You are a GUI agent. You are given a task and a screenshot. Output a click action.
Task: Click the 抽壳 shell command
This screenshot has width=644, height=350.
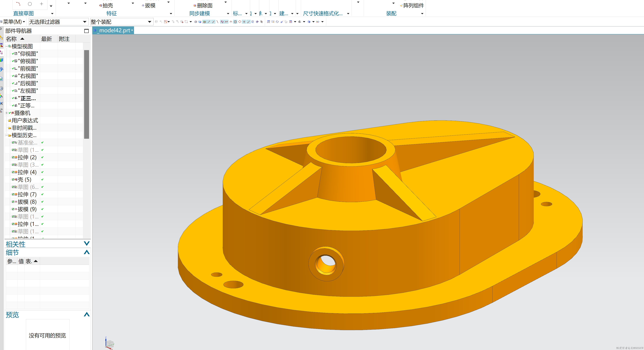pos(106,5)
